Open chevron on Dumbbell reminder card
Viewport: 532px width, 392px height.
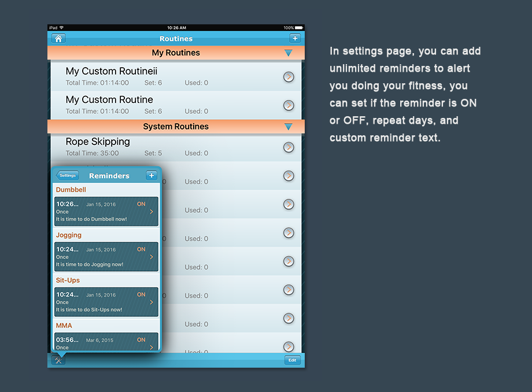(152, 212)
